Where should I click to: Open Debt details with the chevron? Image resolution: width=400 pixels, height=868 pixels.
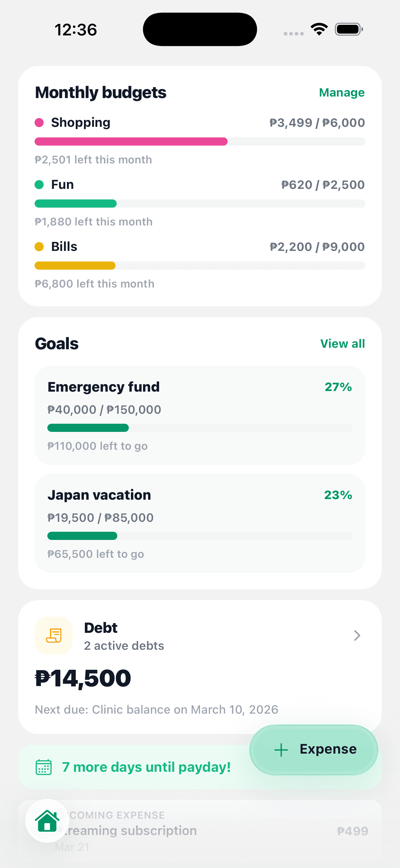click(x=357, y=636)
